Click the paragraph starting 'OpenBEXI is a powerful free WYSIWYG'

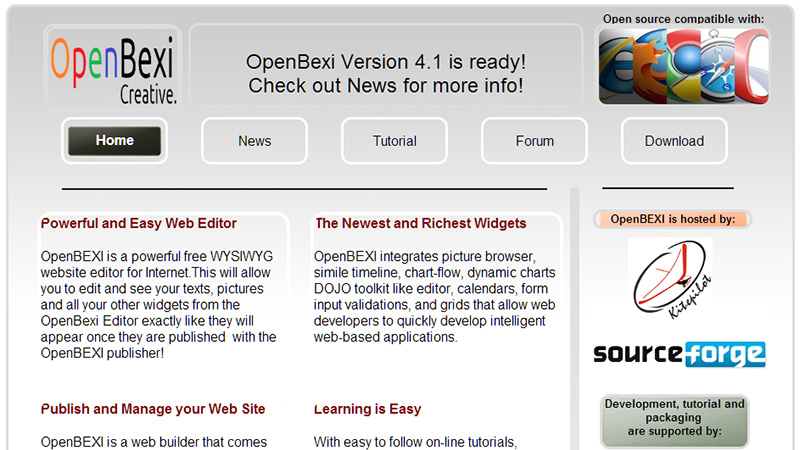(x=158, y=305)
